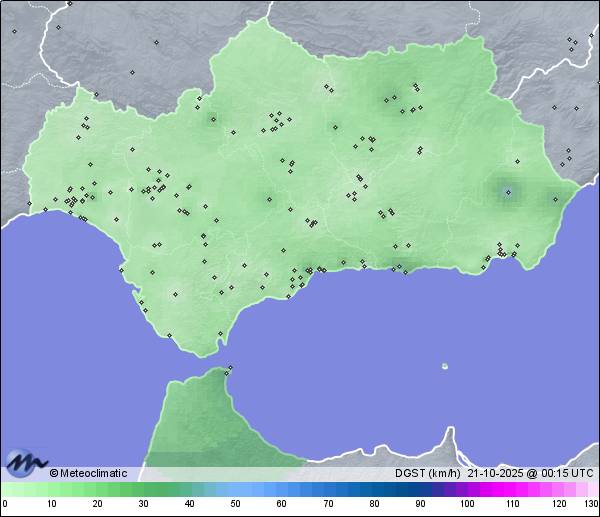The width and height of the screenshot is (600, 517).
Task: Select the isolated station marker in the sea
Action: pos(445,366)
